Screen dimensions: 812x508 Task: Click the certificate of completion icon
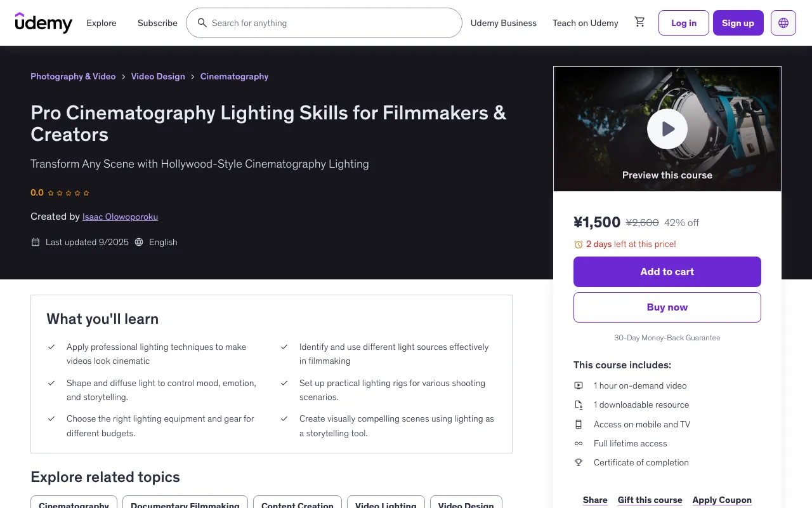tap(579, 462)
